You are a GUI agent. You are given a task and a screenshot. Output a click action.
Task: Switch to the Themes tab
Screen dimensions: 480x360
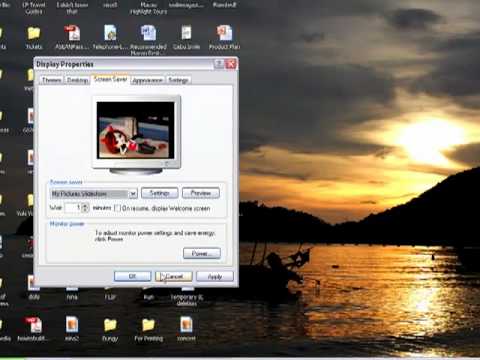(51, 80)
